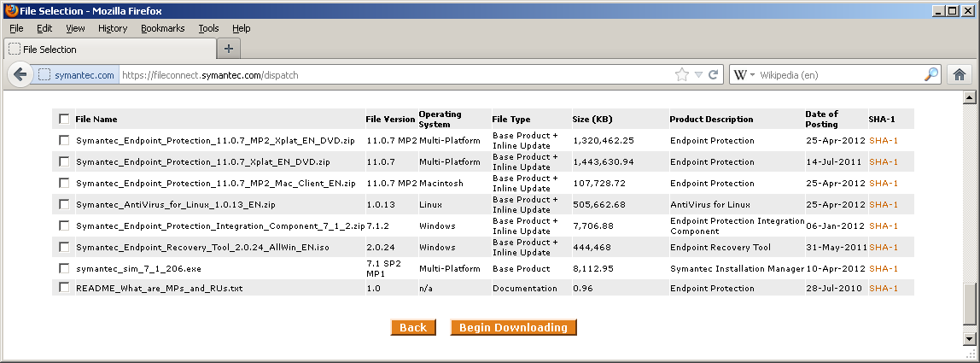Click the symantec.com site identity icon

pos(44,75)
